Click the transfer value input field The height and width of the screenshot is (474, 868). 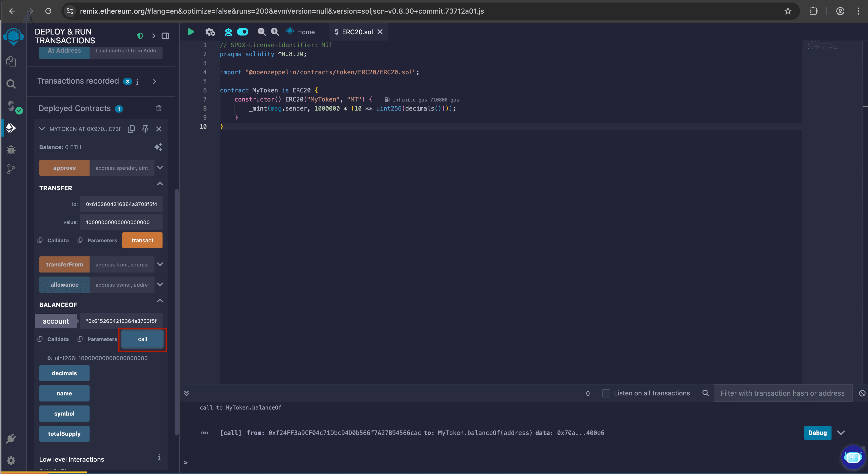[x=121, y=222]
